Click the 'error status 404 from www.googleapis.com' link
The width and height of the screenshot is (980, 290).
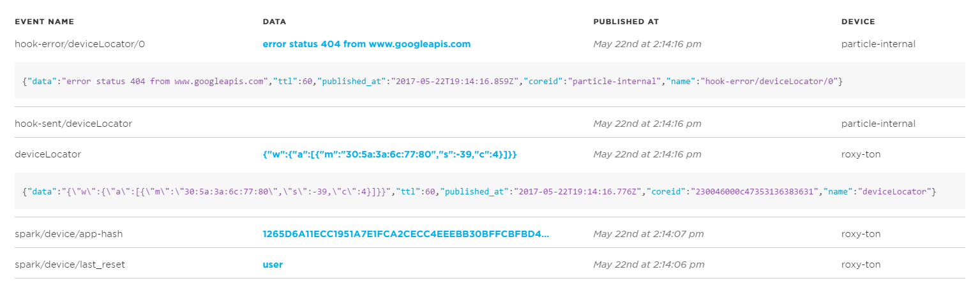point(366,44)
